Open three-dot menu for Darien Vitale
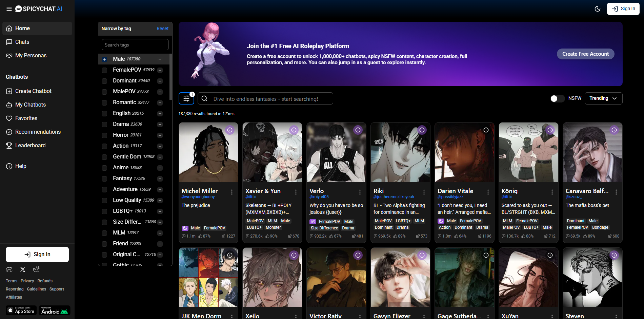This screenshot has width=644, height=319. point(488,192)
